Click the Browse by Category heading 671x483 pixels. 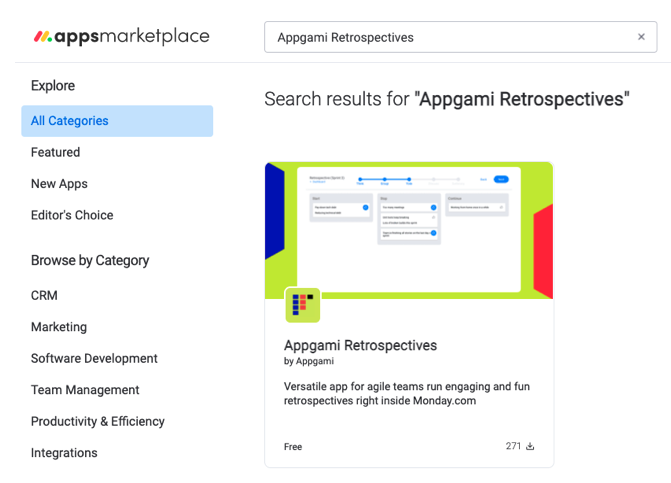click(x=90, y=260)
